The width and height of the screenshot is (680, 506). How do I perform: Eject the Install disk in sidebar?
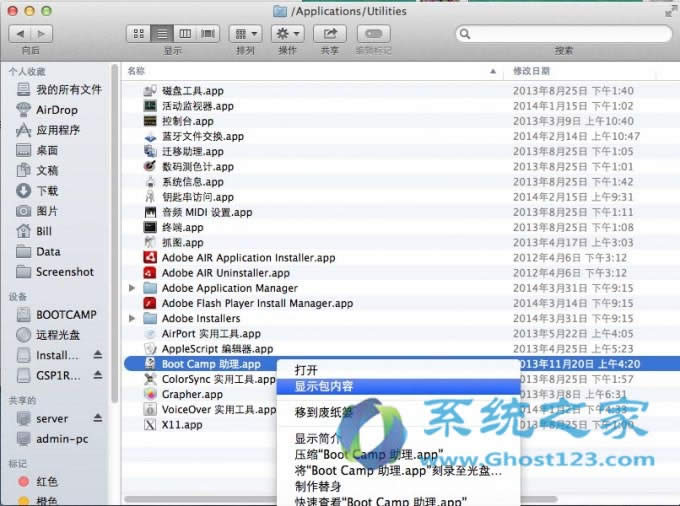(x=98, y=355)
